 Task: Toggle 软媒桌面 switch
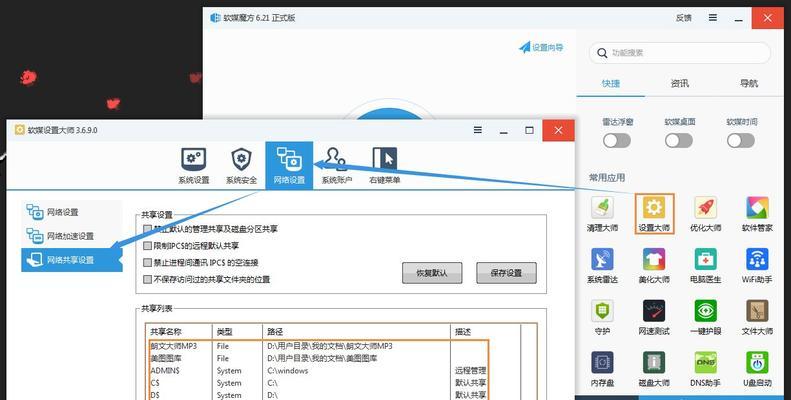(x=679, y=141)
